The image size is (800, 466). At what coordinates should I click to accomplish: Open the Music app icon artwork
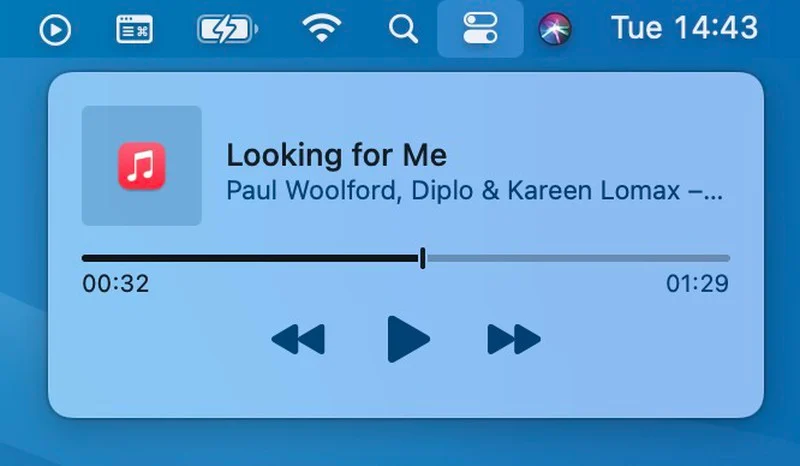tap(142, 165)
